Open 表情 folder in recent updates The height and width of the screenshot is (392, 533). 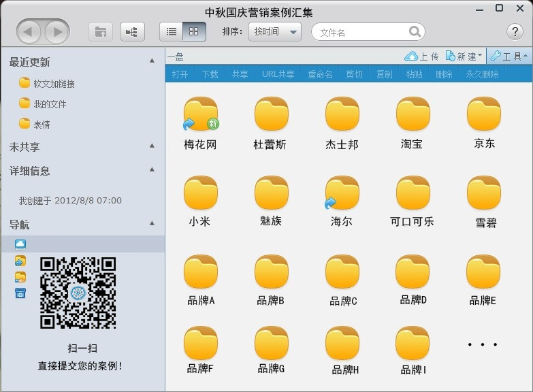click(x=35, y=124)
